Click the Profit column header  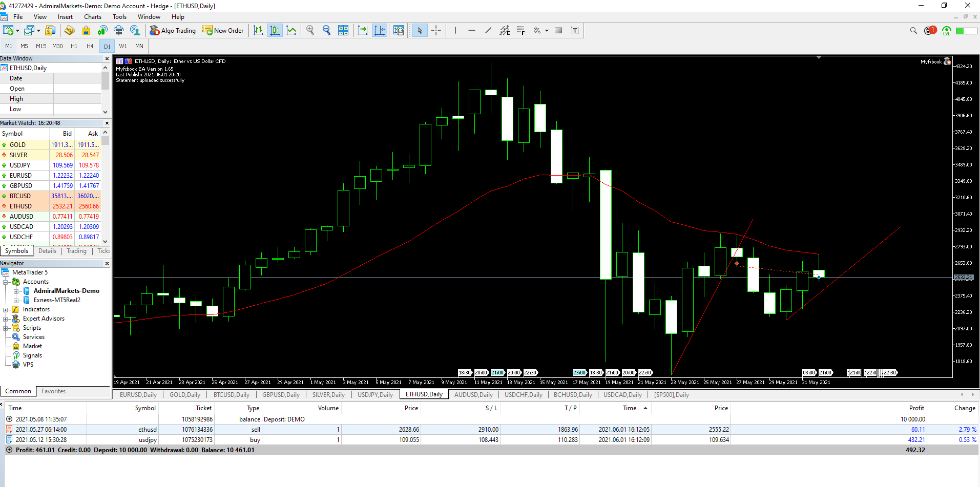pyautogui.click(x=916, y=408)
